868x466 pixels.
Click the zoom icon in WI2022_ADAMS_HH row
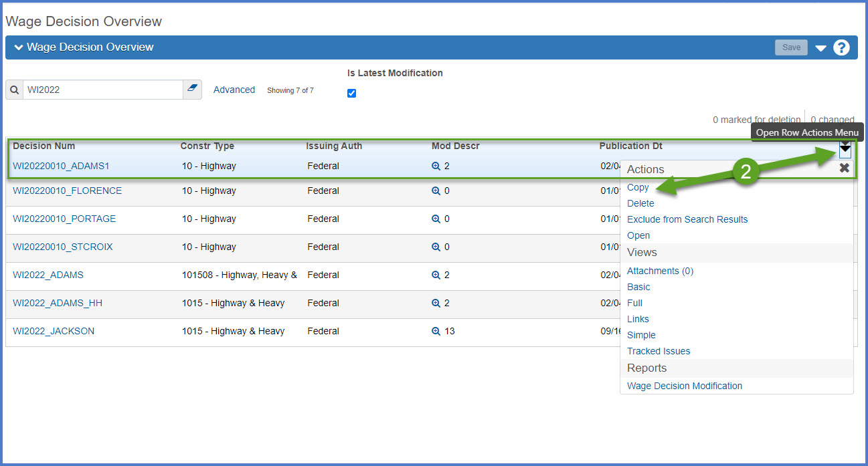(436, 303)
